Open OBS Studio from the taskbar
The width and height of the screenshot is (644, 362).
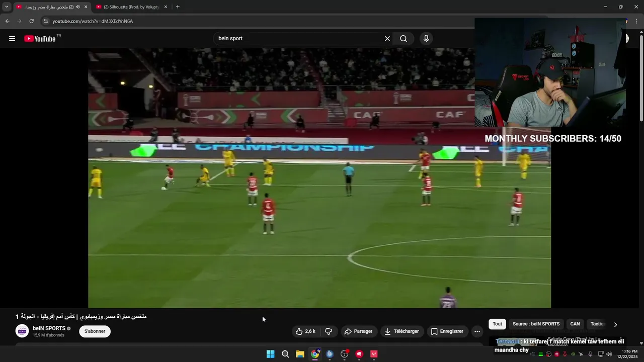click(345, 354)
